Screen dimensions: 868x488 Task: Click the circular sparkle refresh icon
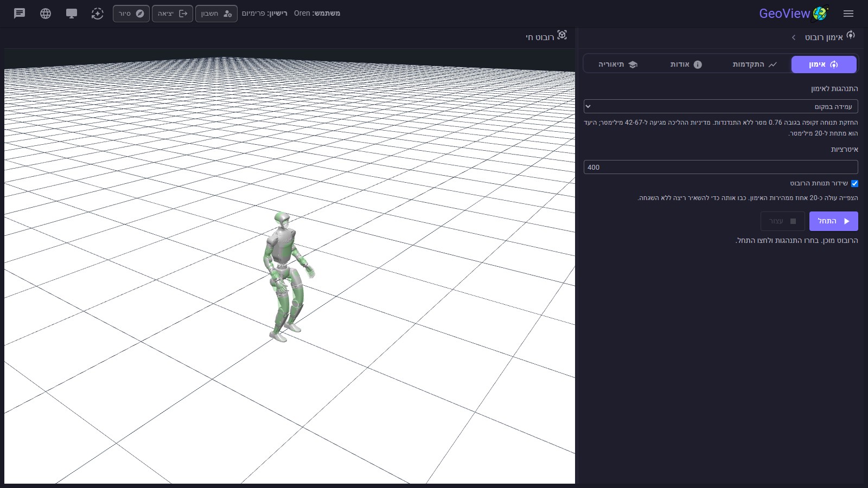pos(98,14)
